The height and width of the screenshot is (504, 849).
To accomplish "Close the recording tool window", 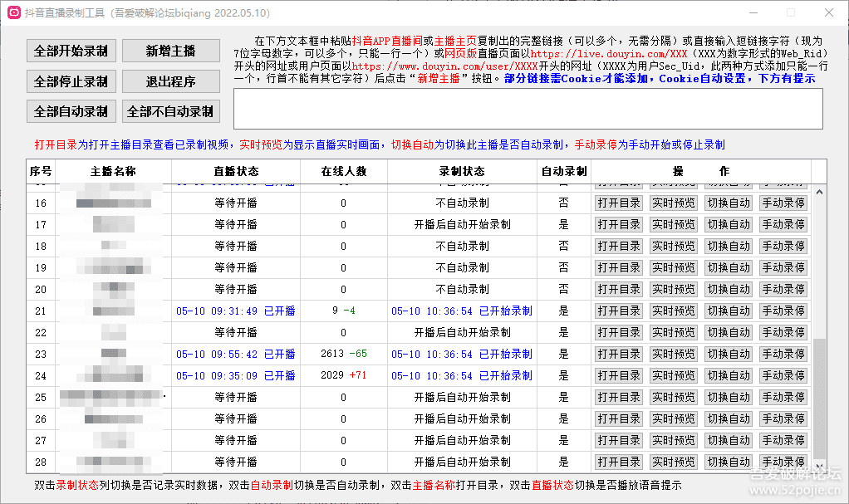I will point(828,12).
